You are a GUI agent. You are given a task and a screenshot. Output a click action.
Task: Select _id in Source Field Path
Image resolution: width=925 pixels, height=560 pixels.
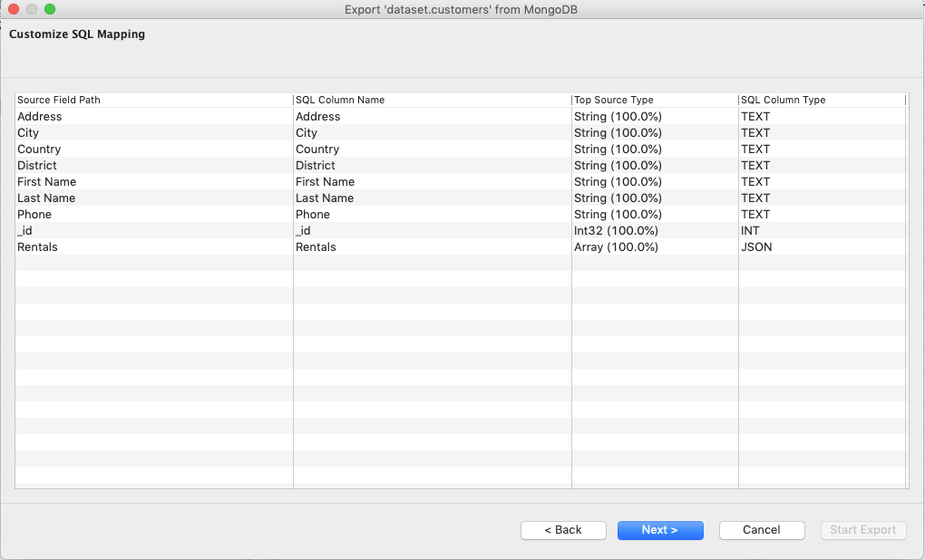click(154, 230)
